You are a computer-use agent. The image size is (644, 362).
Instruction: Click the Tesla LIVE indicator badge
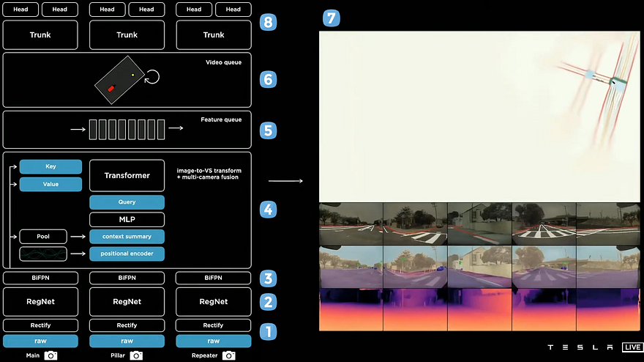click(x=632, y=347)
